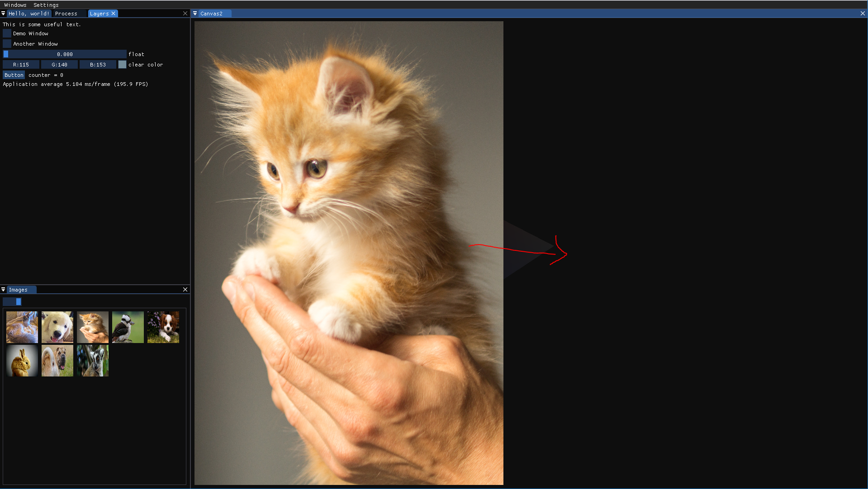
Task: Select the Layers tab
Action: tap(99, 14)
